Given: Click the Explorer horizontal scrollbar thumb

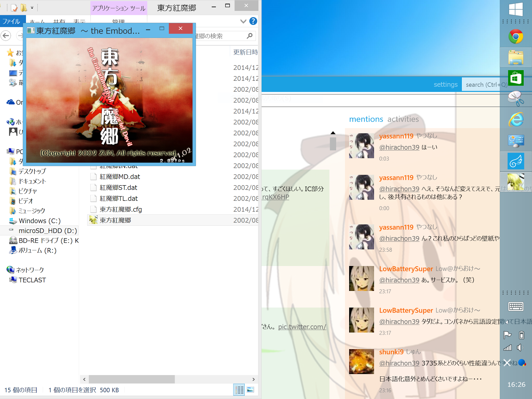Looking at the screenshot, I should click(x=132, y=379).
